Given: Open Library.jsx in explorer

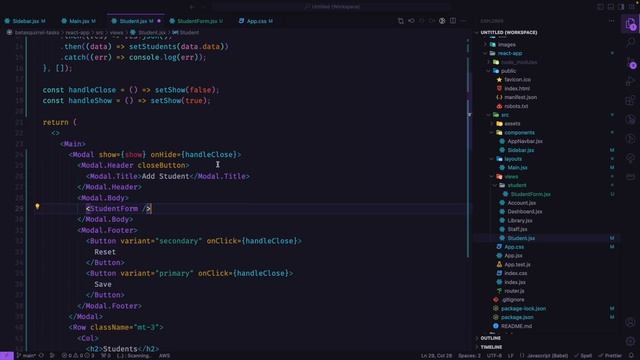Looking at the screenshot, I should 520,220.
